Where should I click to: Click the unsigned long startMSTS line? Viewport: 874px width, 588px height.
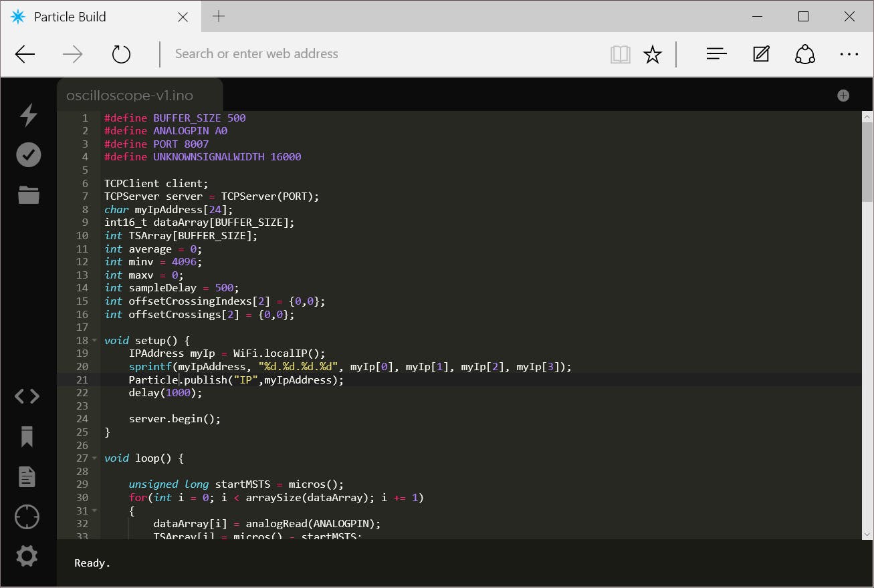pyautogui.click(x=236, y=484)
